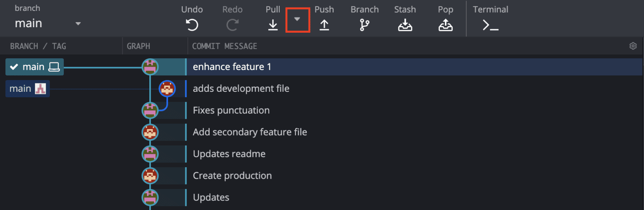Select the remote main branch label
The image size is (644, 210).
(x=28, y=88)
